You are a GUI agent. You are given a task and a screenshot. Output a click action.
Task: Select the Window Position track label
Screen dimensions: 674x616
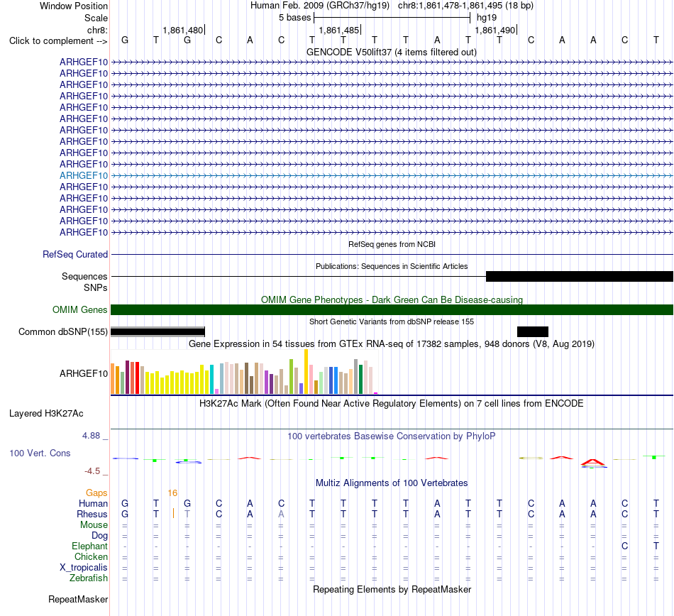point(74,6)
